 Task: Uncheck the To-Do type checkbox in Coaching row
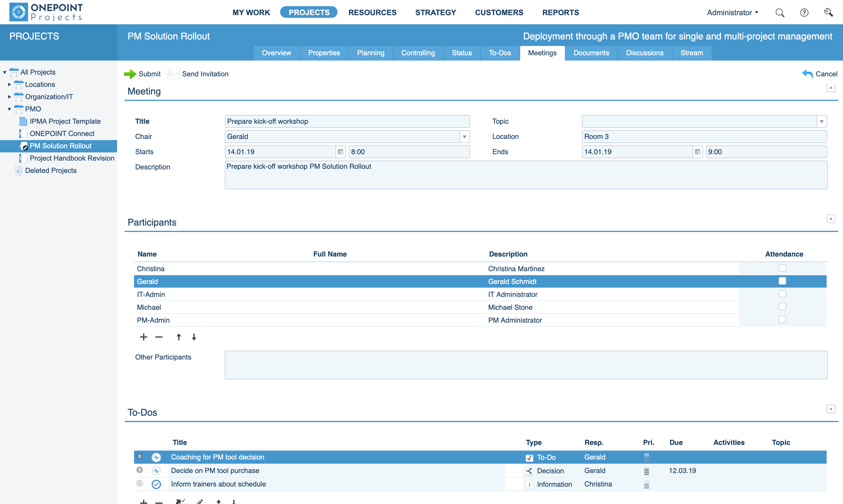click(529, 458)
